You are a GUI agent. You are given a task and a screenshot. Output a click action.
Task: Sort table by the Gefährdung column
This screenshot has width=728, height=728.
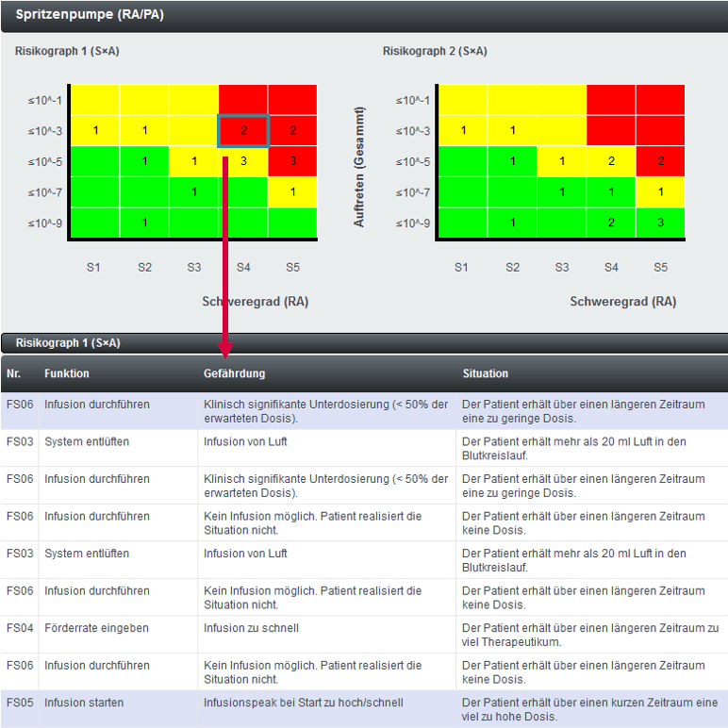point(235,373)
